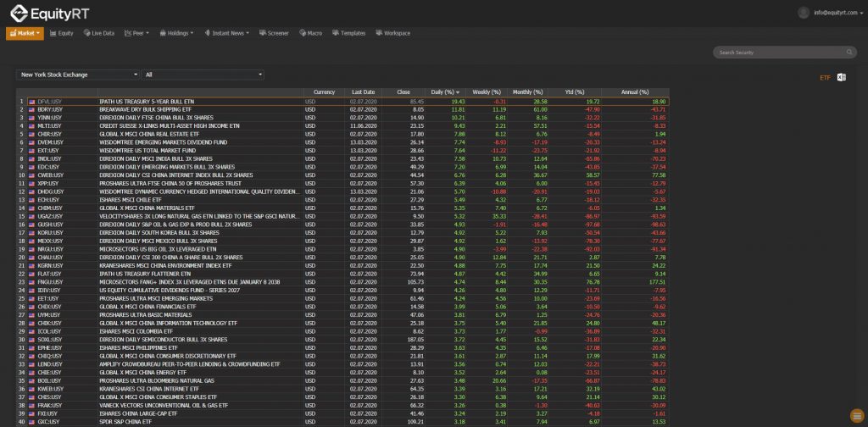Select Credit Suisse X-Links Multi-Asset ETN row
This screenshot has width=868, height=427.
342,126
